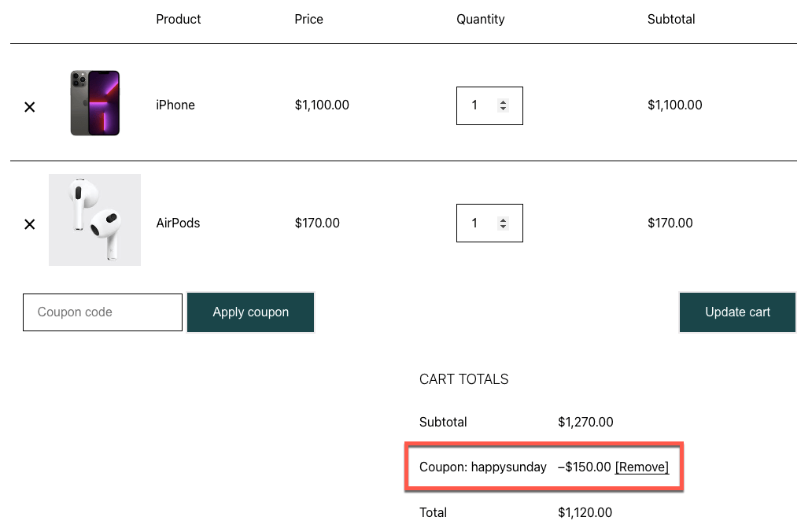
Task: Click inside the Coupon code field
Action: click(101, 312)
